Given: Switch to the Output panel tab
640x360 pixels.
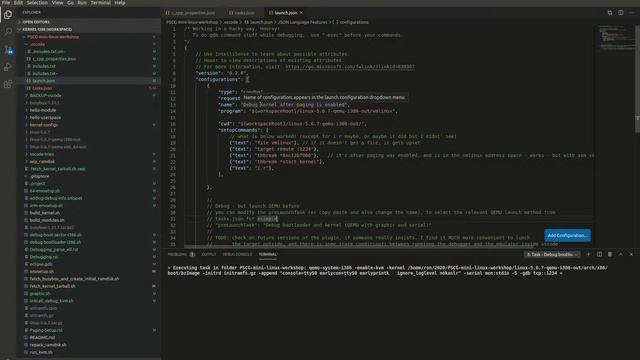Looking at the screenshot, I should pos(209,254).
